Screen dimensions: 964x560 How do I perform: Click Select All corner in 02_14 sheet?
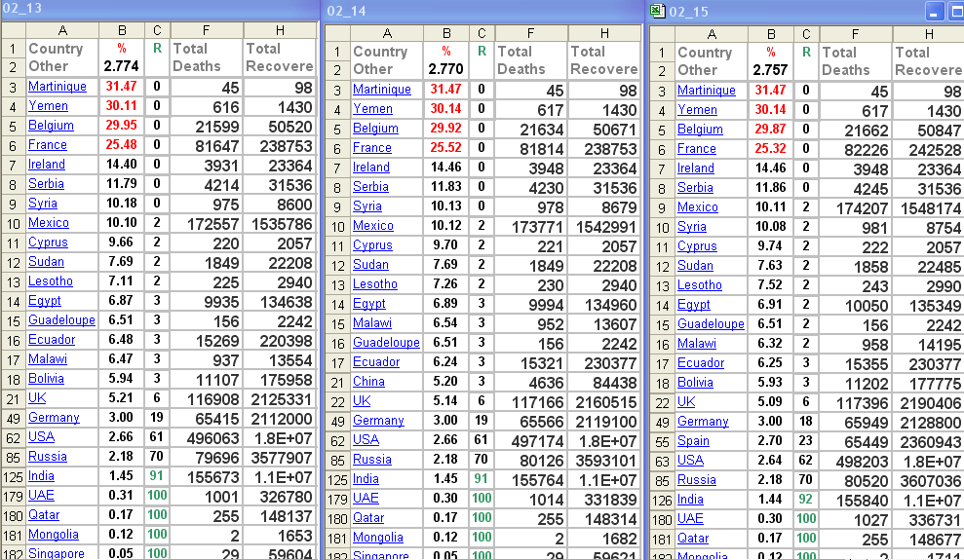point(336,32)
